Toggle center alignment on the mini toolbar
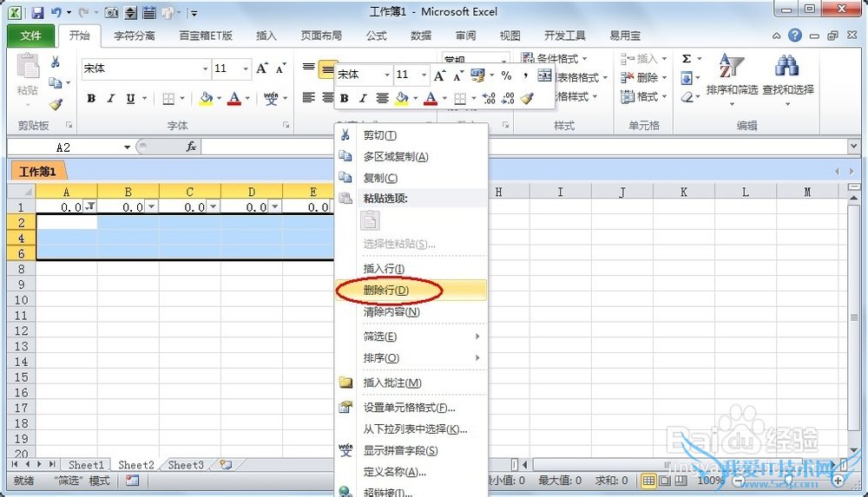This screenshot has width=868, height=497. point(382,99)
